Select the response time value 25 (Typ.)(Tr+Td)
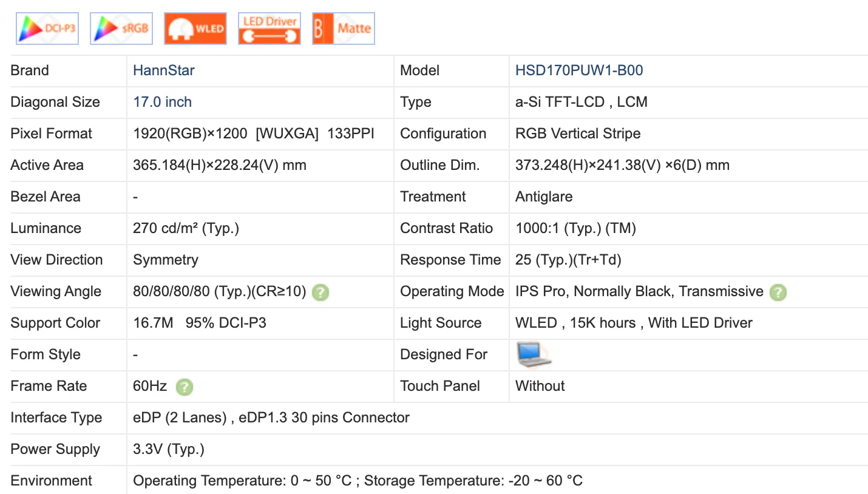This screenshot has height=494, width=868. click(x=568, y=260)
